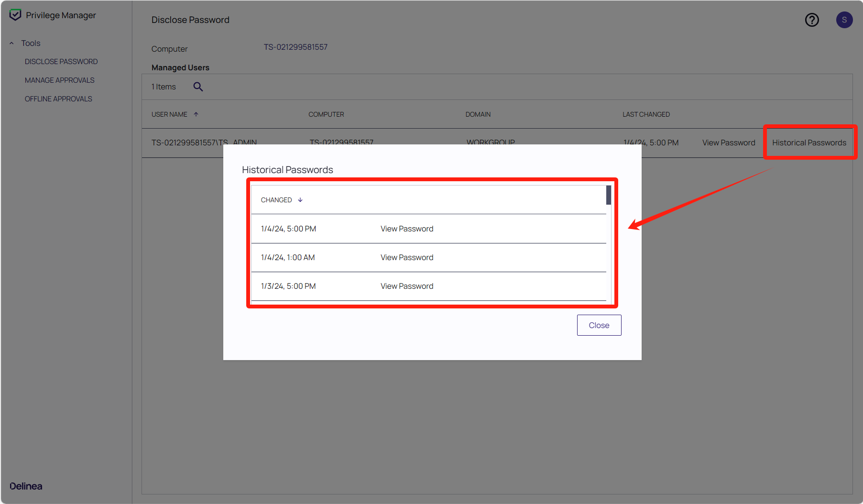Click the Historical Passwords list scrollbar thumb
The width and height of the screenshot is (863, 504).
609,195
